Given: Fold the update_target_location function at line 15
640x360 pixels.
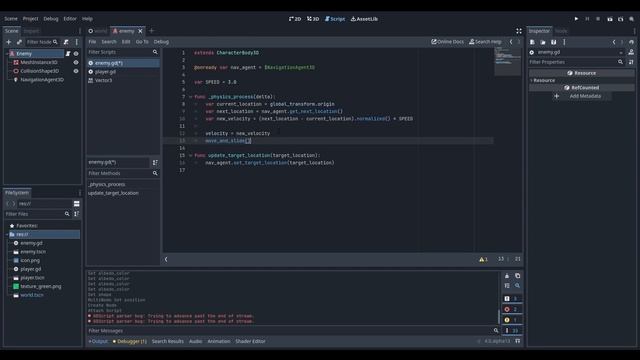Looking at the screenshot, I should click(190, 156).
